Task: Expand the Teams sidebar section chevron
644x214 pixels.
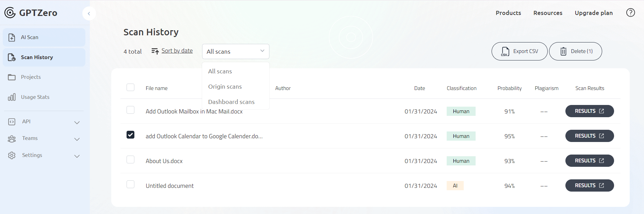Action: (x=77, y=139)
